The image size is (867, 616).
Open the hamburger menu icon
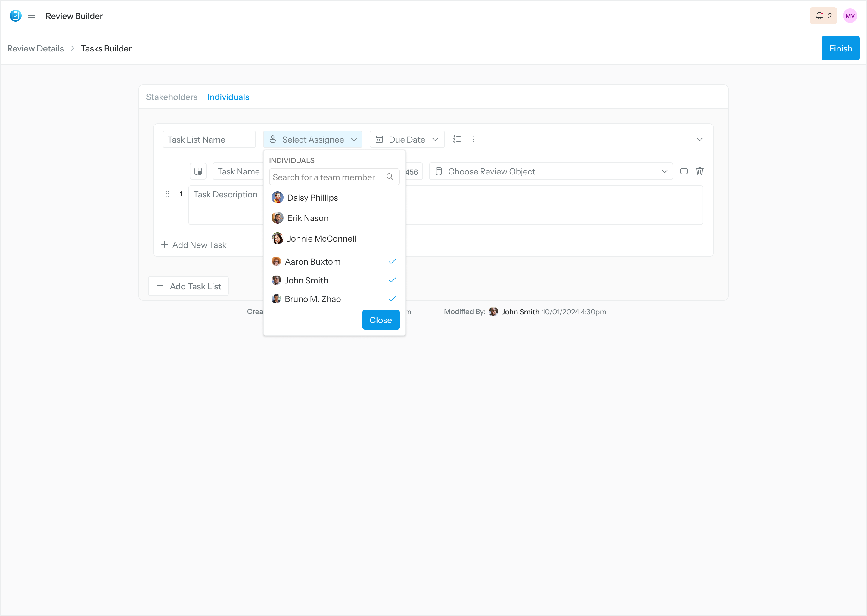pyautogui.click(x=31, y=16)
